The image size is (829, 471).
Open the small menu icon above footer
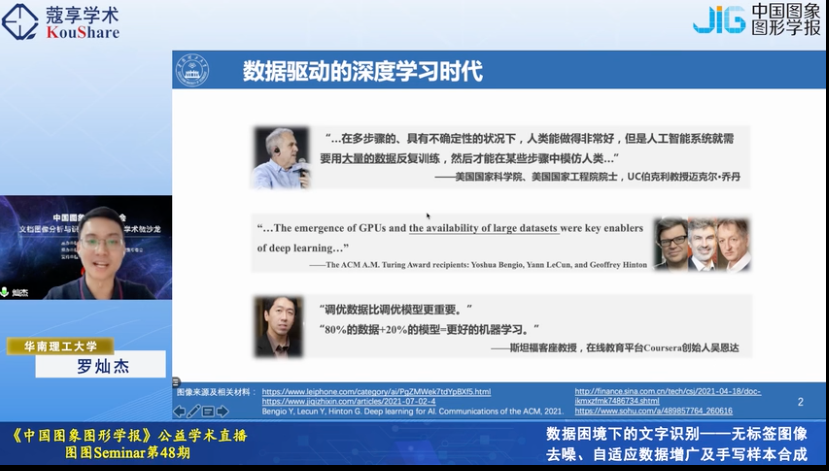point(176,382)
